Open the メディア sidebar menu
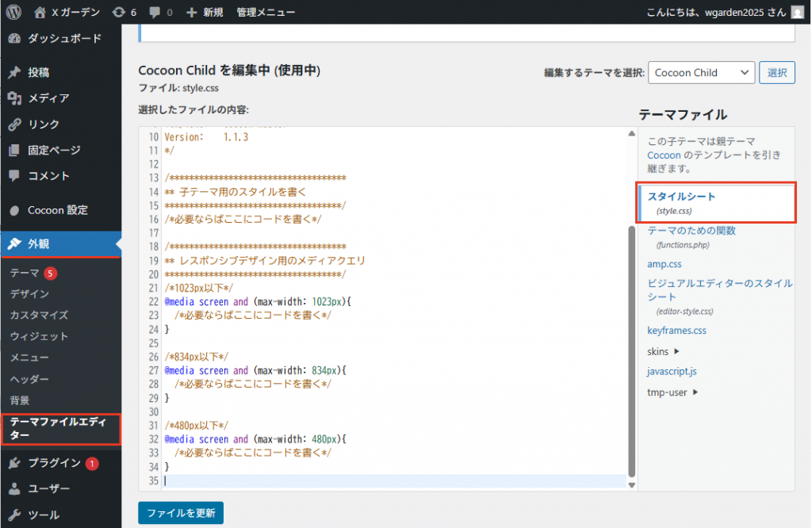Viewport: 812px width, 528px height. (48, 98)
